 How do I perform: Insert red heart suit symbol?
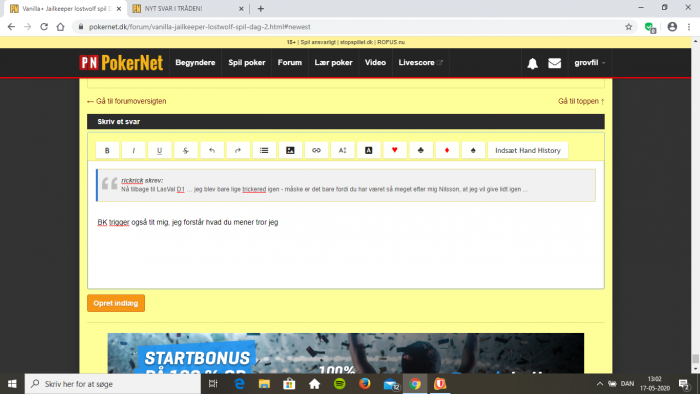click(x=395, y=150)
